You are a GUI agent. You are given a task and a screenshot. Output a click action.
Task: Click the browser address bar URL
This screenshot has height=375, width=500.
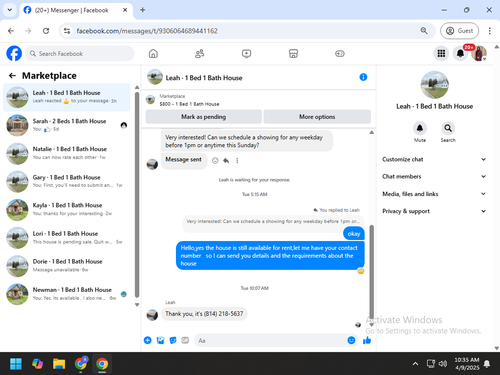tap(147, 31)
